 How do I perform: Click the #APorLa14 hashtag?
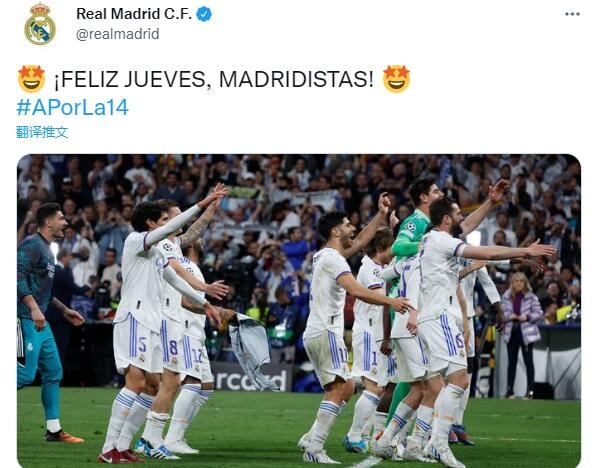click(x=72, y=107)
